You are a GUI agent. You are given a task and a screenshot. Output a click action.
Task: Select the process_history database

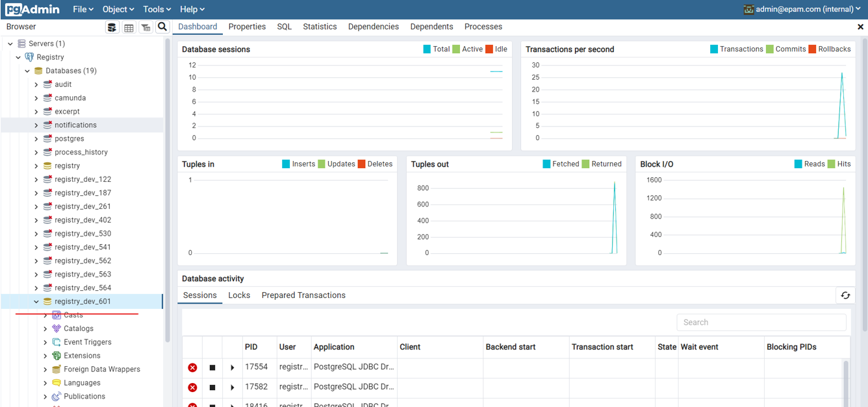(81, 153)
